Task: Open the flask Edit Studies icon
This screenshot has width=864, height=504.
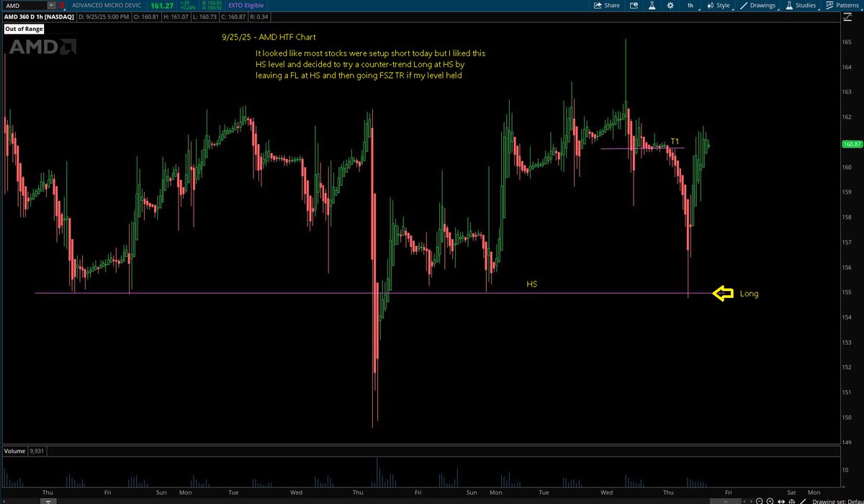Action: (652, 5)
